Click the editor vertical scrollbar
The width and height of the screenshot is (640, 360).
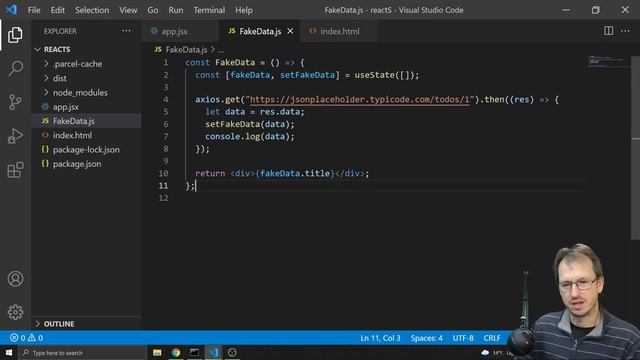pos(635,148)
